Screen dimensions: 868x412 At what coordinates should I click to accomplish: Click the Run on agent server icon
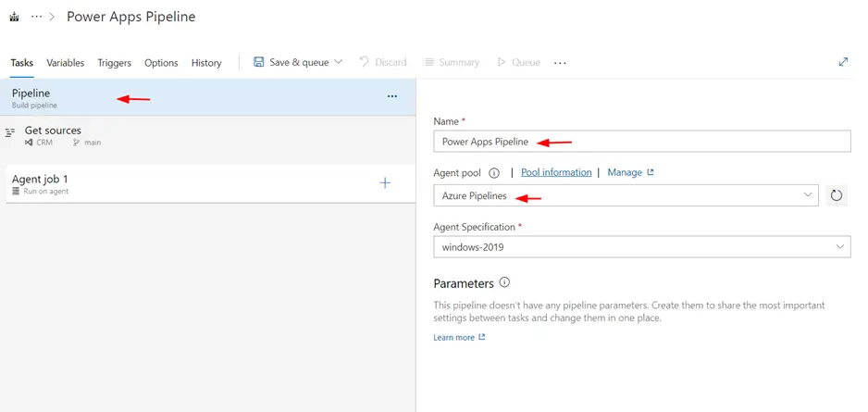coord(16,191)
